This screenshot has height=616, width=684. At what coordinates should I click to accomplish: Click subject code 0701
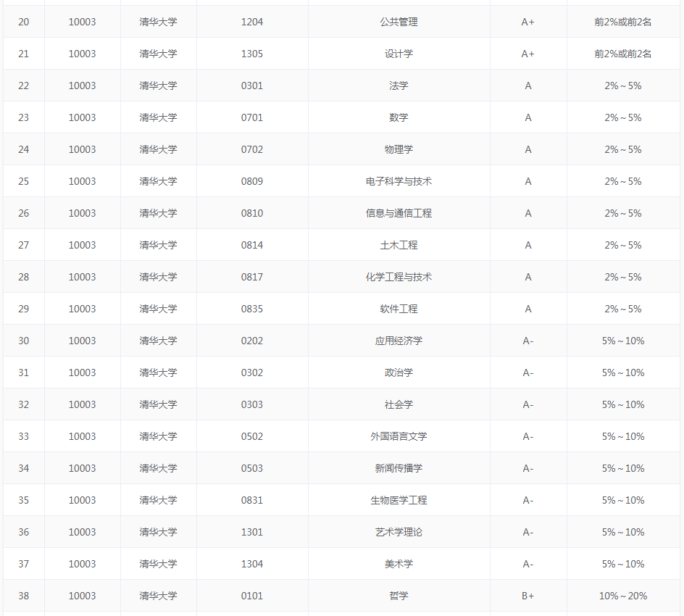click(252, 117)
